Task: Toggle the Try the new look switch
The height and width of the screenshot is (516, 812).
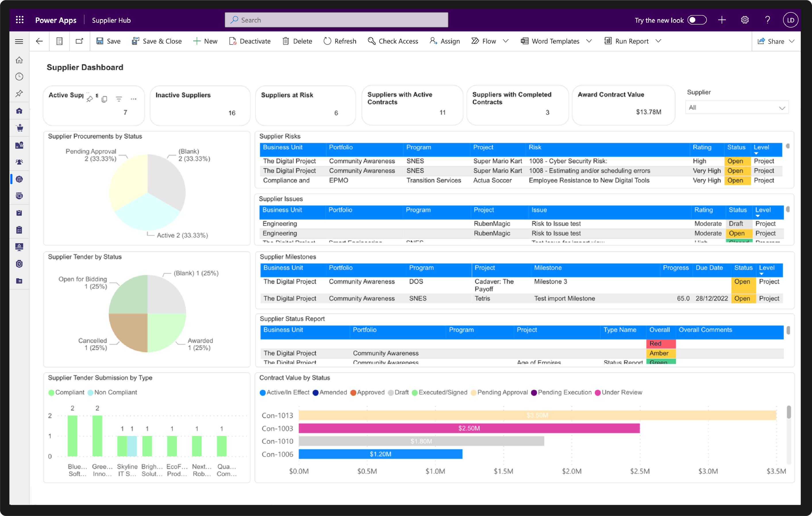Action: point(697,20)
